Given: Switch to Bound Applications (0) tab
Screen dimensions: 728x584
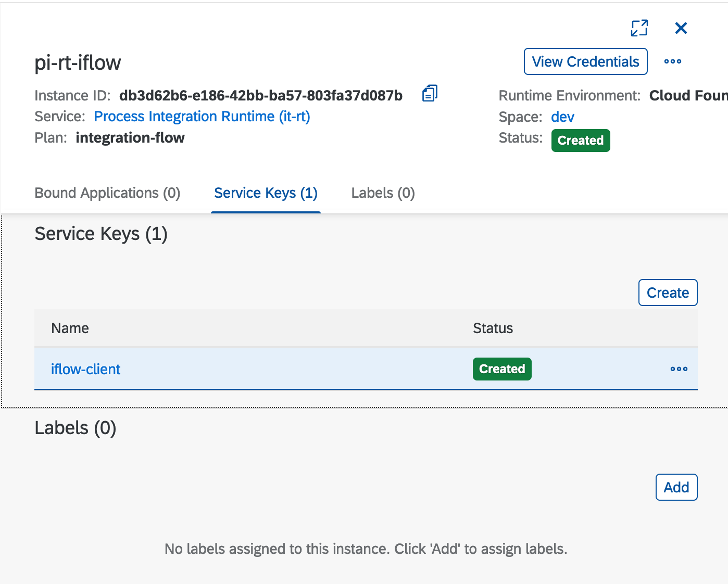Looking at the screenshot, I should [107, 193].
